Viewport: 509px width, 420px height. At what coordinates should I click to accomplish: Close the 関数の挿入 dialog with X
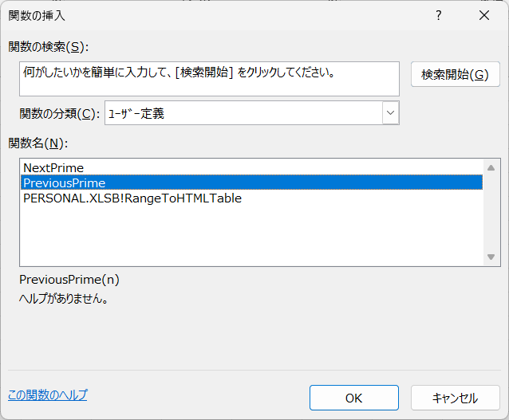tap(484, 15)
